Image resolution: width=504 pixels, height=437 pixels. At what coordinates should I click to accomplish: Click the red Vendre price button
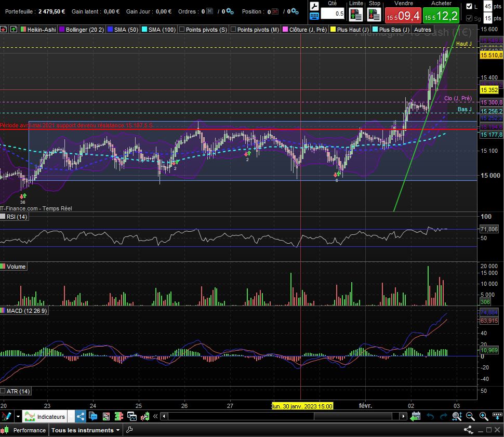click(x=403, y=15)
